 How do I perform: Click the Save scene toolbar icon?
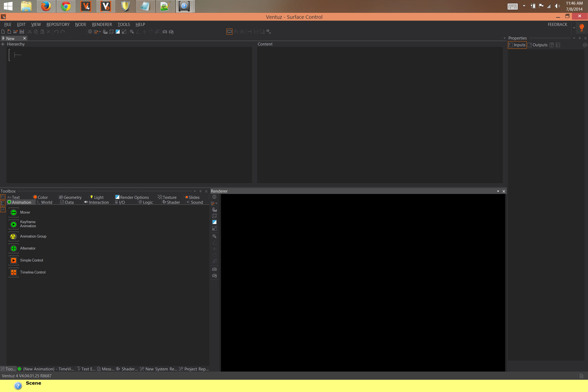[x=22, y=32]
